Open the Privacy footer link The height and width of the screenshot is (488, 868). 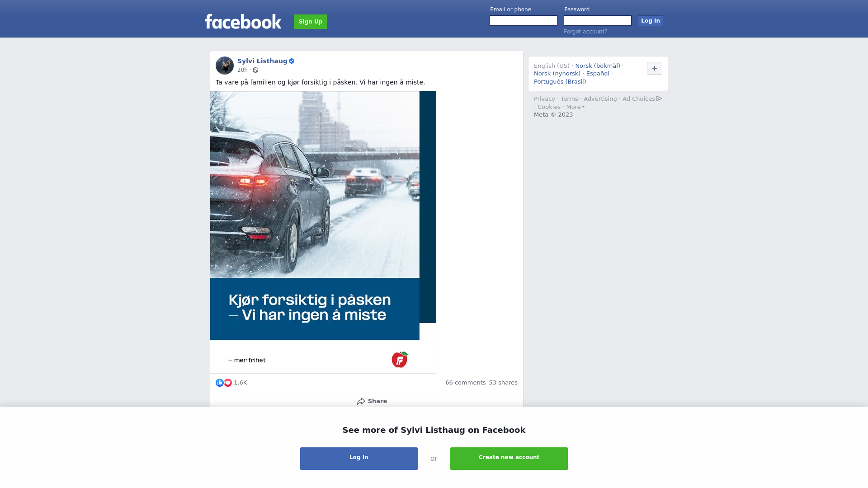[x=544, y=99]
